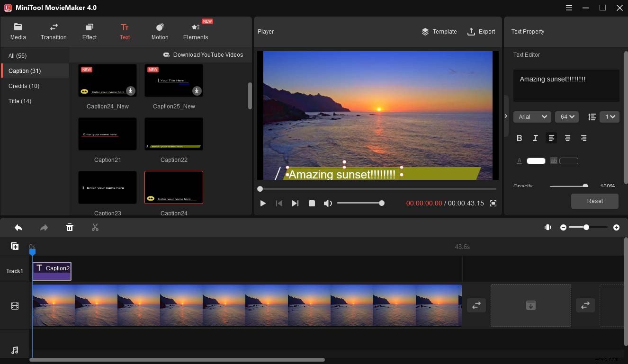Click the Export button

(482, 32)
